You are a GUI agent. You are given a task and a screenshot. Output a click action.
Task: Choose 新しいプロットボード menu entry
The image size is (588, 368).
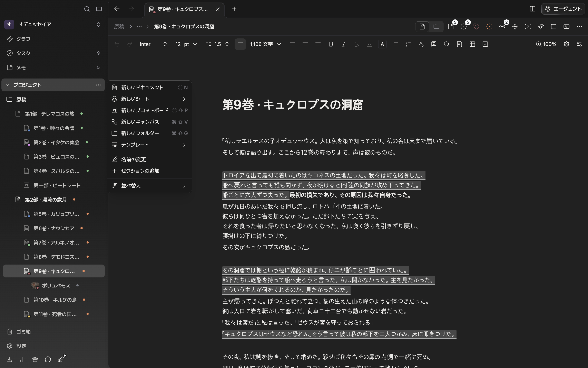pyautogui.click(x=149, y=110)
